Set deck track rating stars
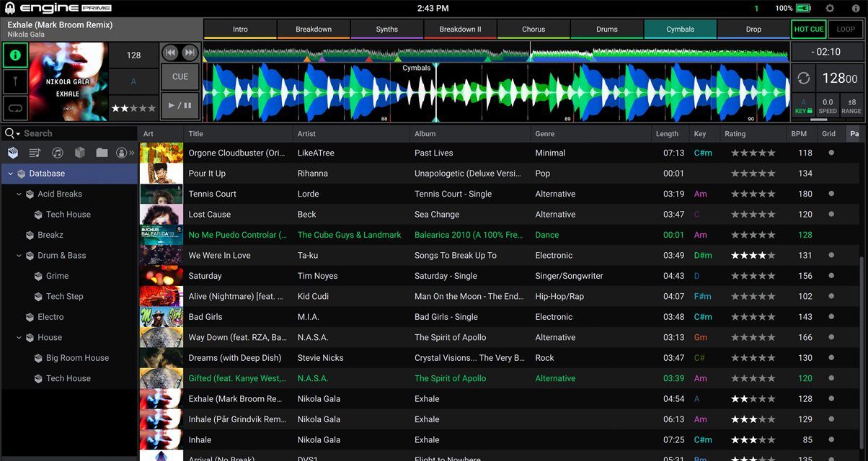The height and width of the screenshot is (461, 868). coord(133,108)
